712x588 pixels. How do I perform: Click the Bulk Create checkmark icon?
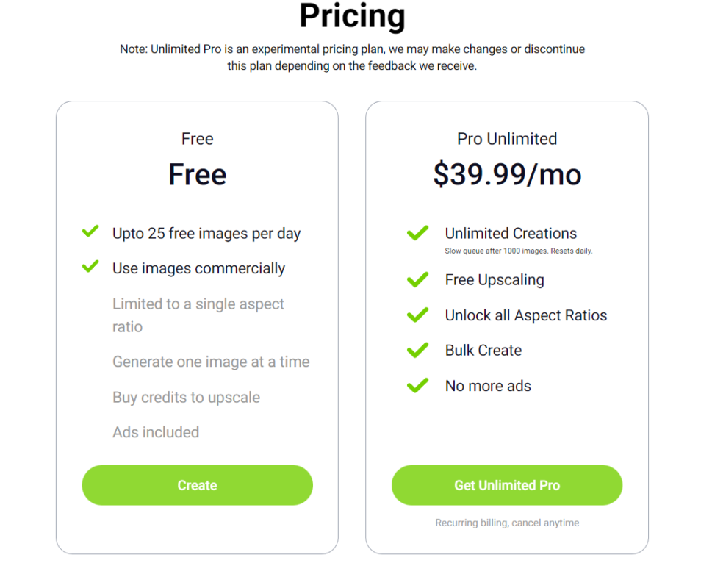[x=417, y=351]
